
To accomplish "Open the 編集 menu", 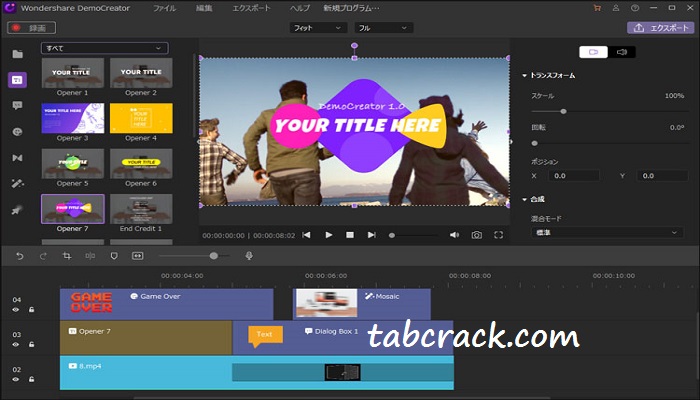I will pyautogui.click(x=204, y=8).
